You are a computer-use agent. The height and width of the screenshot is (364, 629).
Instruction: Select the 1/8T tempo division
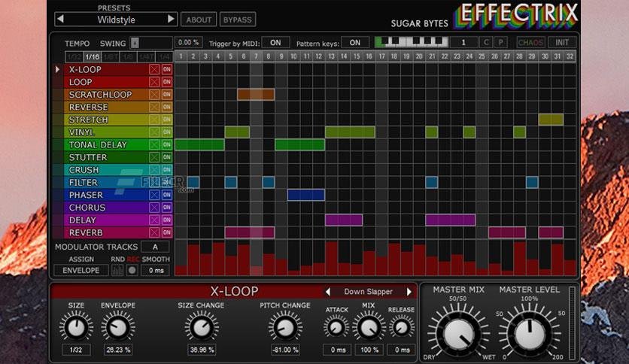click(111, 57)
